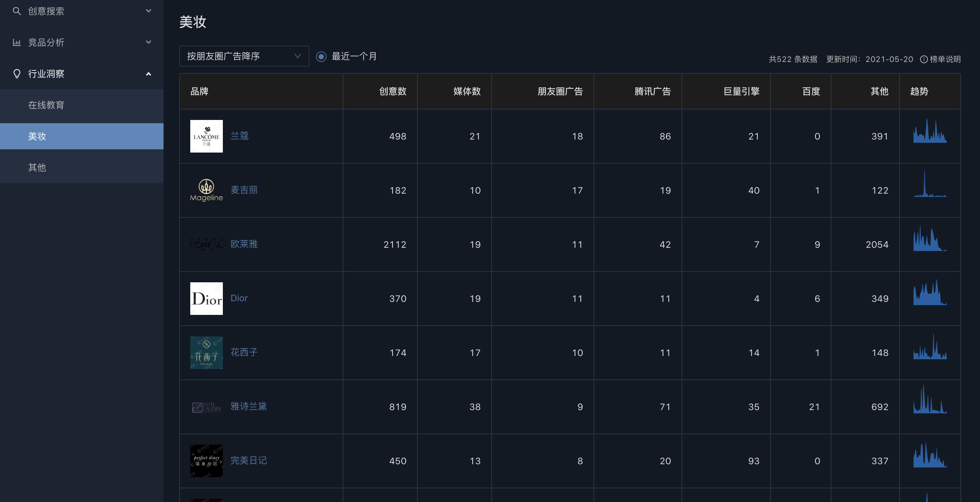
Task: Click the 竞品分析 bar chart icon
Action: [x=16, y=42]
